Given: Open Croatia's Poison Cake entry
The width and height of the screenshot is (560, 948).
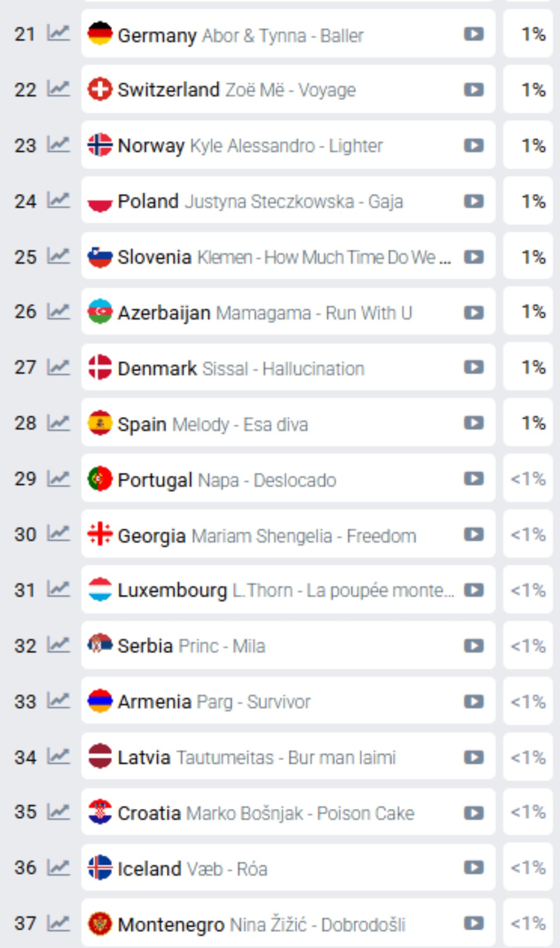Looking at the screenshot, I should pos(300,813).
